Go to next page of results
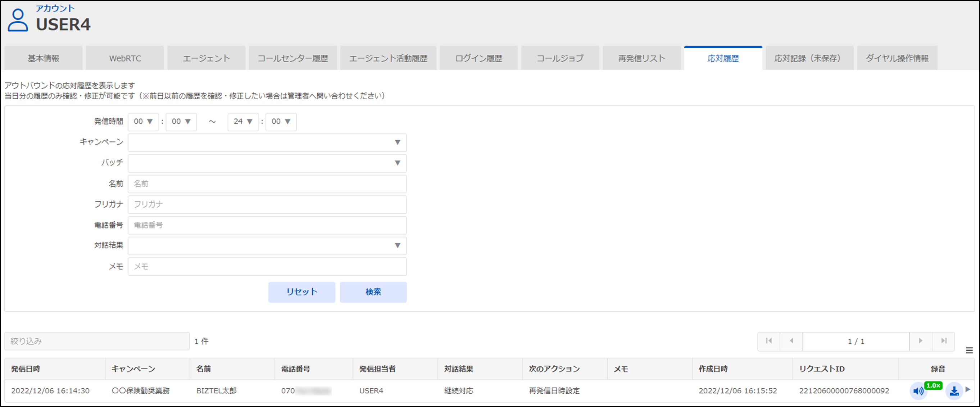Image resolution: width=980 pixels, height=407 pixels. click(921, 341)
